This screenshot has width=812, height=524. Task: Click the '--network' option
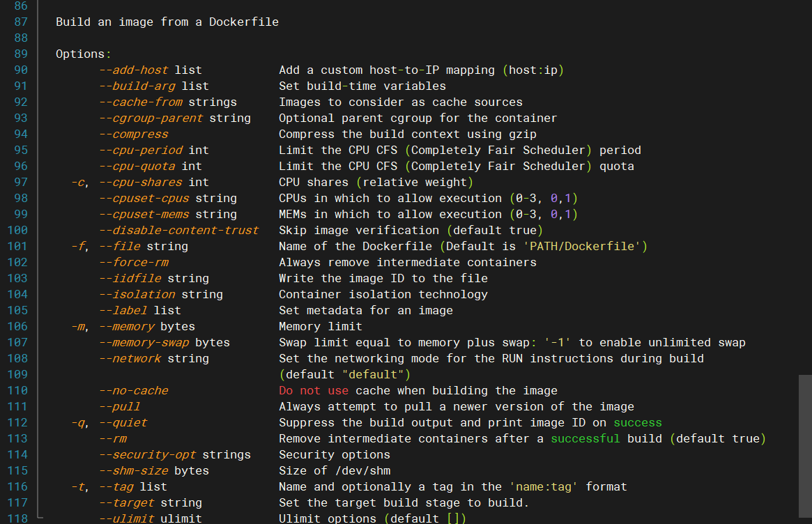coord(130,359)
